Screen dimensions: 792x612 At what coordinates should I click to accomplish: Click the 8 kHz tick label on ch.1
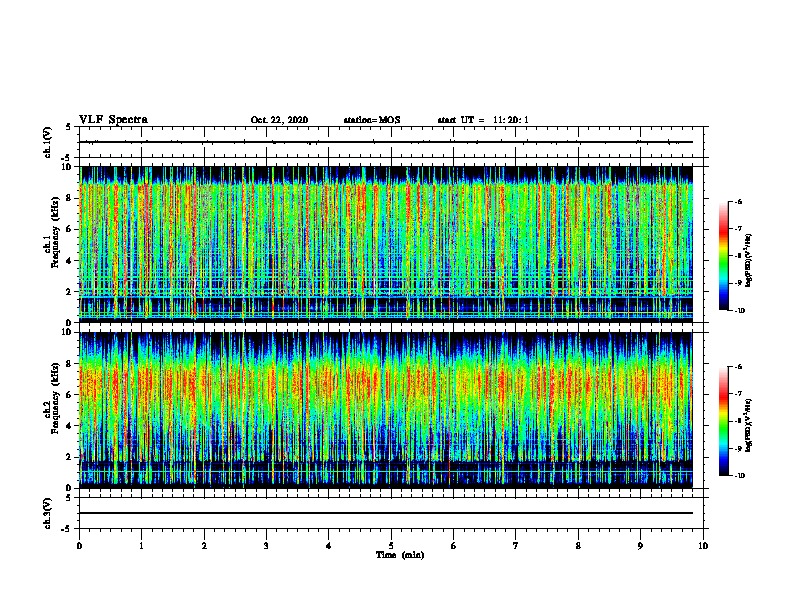pyautogui.click(x=69, y=198)
